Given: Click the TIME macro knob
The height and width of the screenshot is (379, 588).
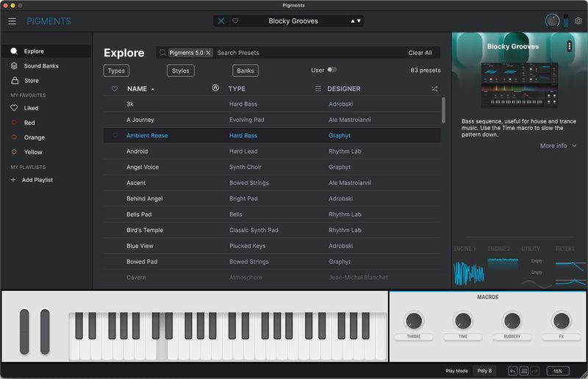Looking at the screenshot, I should (463, 321).
